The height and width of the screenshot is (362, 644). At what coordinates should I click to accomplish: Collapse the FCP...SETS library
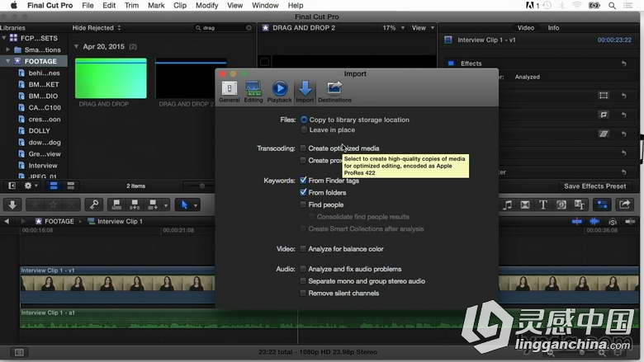point(4,38)
